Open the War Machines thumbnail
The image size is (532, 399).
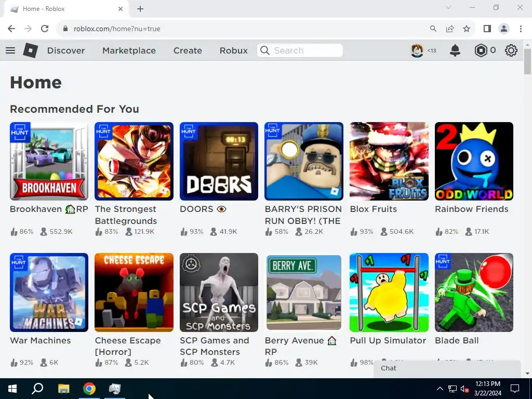tap(49, 292)
